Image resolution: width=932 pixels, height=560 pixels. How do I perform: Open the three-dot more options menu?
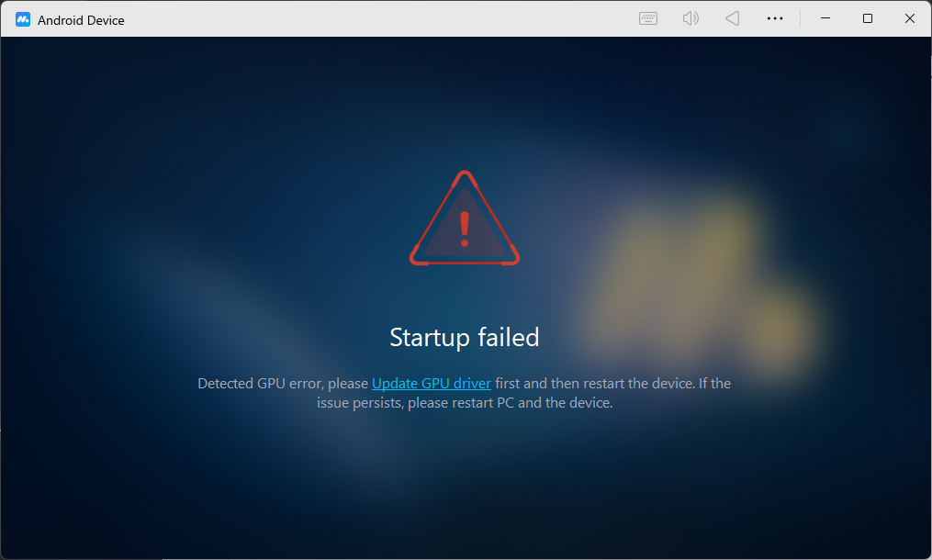pyautogui.click(x=774, y=18)
